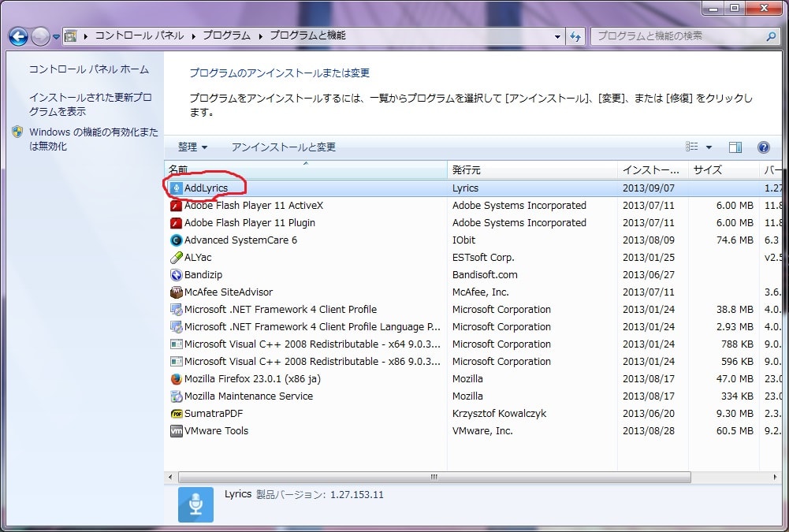Select the McAfee, Inc. publisher cell
Viewport: 789px width, 532px height.
pos(480,292)
